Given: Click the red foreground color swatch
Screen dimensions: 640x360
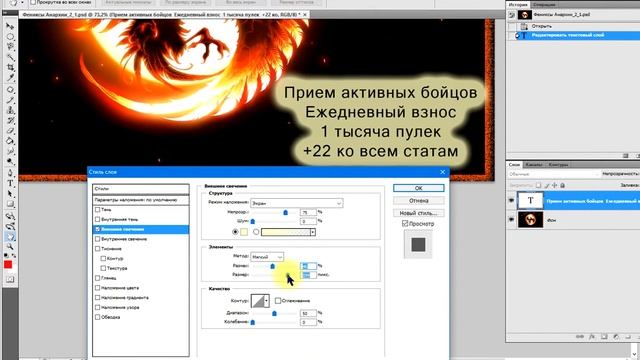Looking at the screenshot, I should tap(8, 265).
